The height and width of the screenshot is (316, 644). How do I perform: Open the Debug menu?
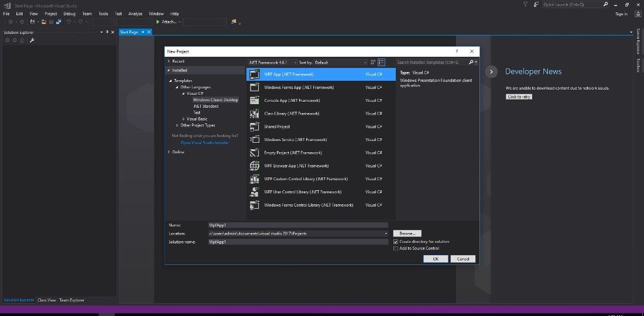[70, 13]
